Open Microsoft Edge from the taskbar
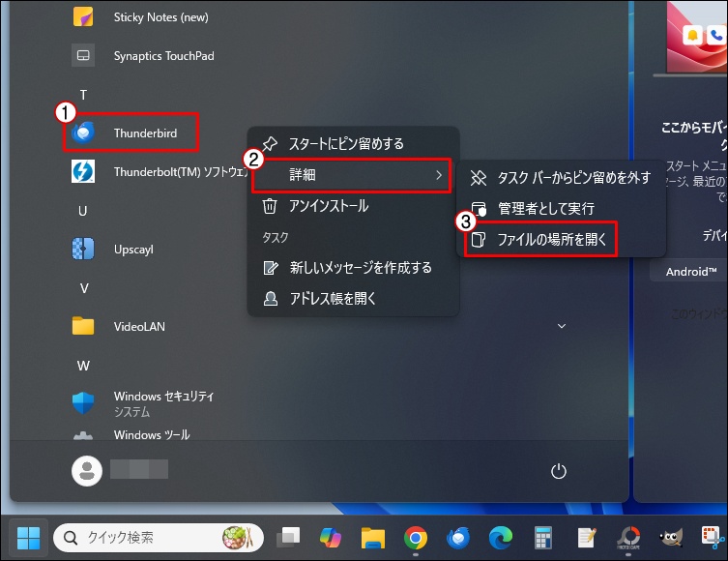This screenshot has height=561, width=728. tap(501, 538)
